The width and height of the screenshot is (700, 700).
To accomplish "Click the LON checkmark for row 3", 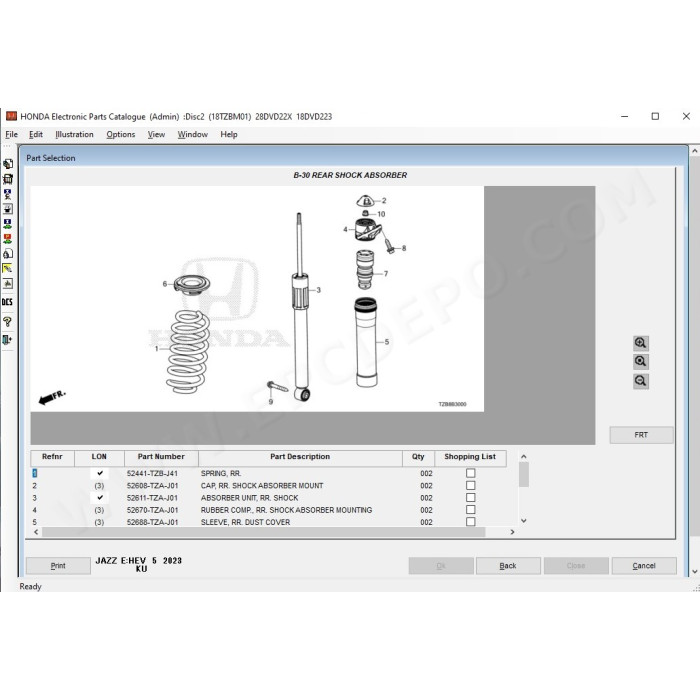I will point(100,497).
